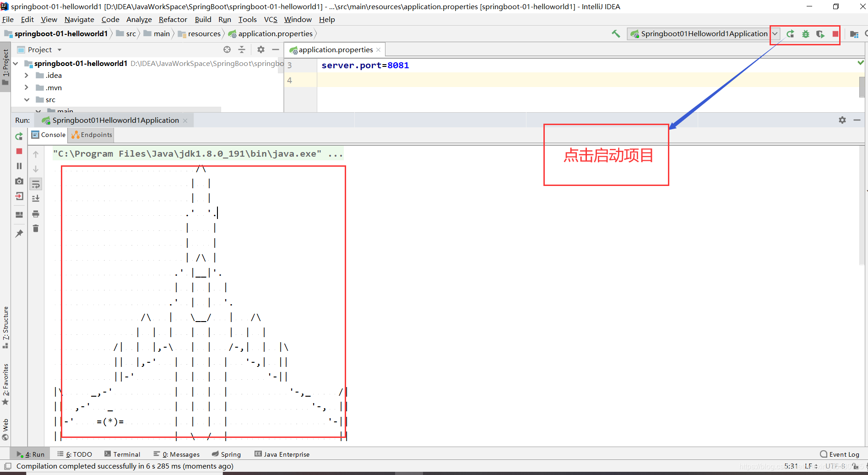This screenshot has width=868, height=475.
Task: Switch to the Endpoints tab
Action: pos(91,135)
